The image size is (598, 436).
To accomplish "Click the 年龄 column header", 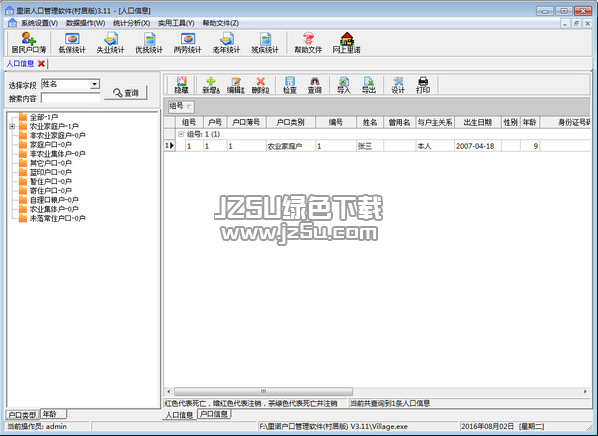I will (x=529, y=122).
